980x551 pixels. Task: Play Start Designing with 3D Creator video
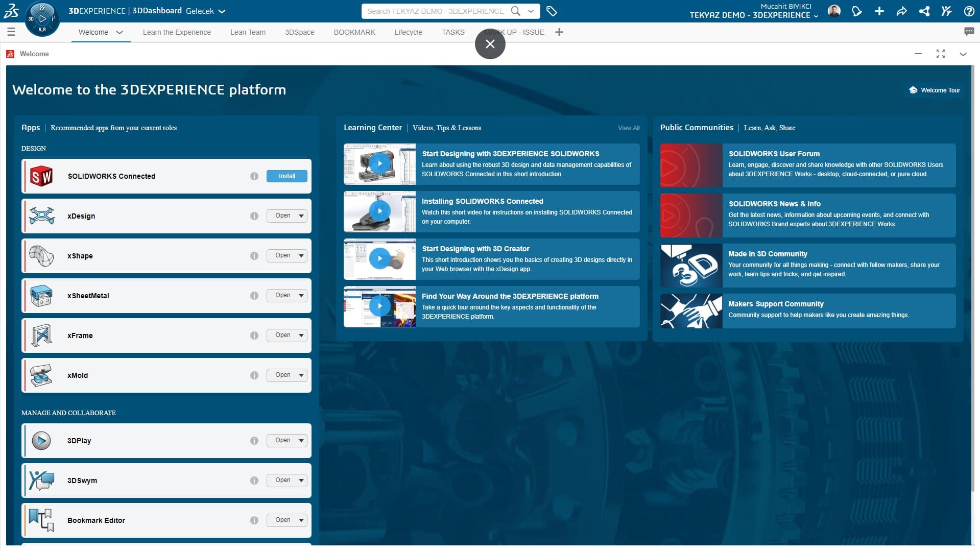pos(379,259)
